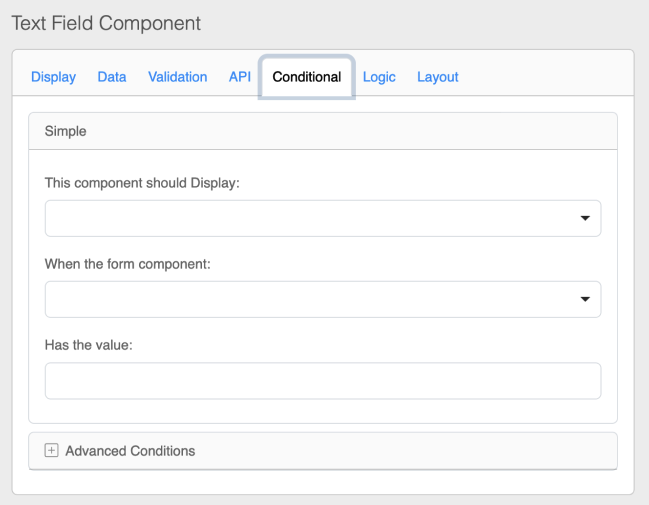
Task: Click the active Conditional tab
Action: 306,77
